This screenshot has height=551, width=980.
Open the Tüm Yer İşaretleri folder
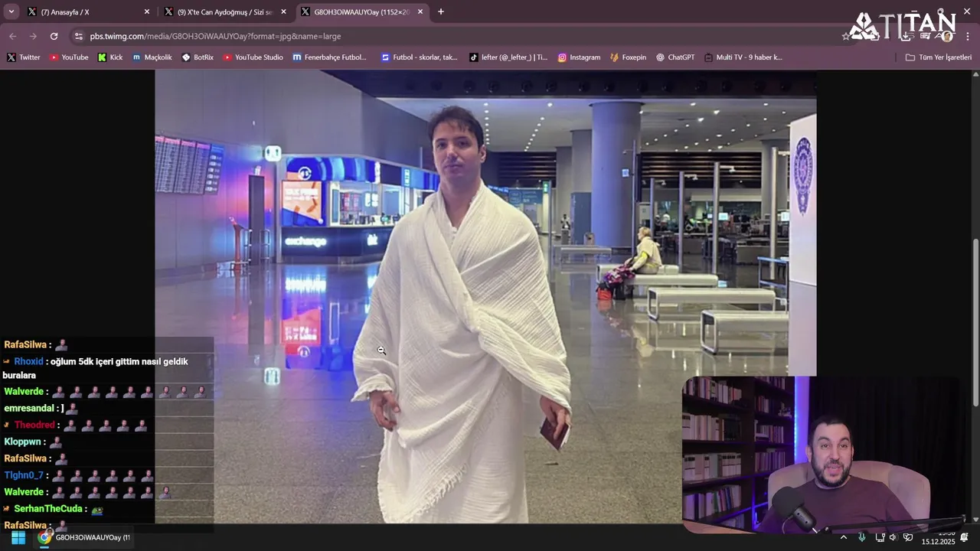pos(938,57)
